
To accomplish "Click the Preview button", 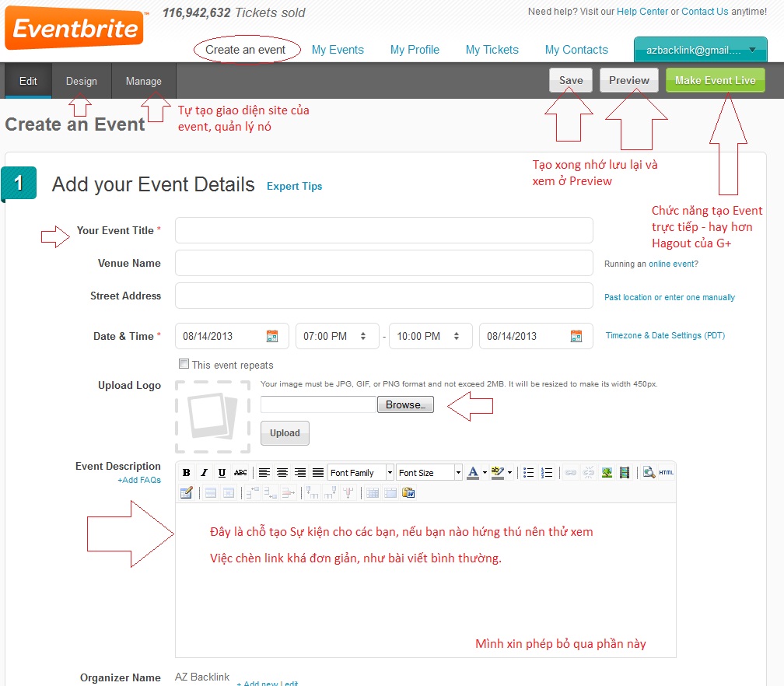I will pos(629,80).
